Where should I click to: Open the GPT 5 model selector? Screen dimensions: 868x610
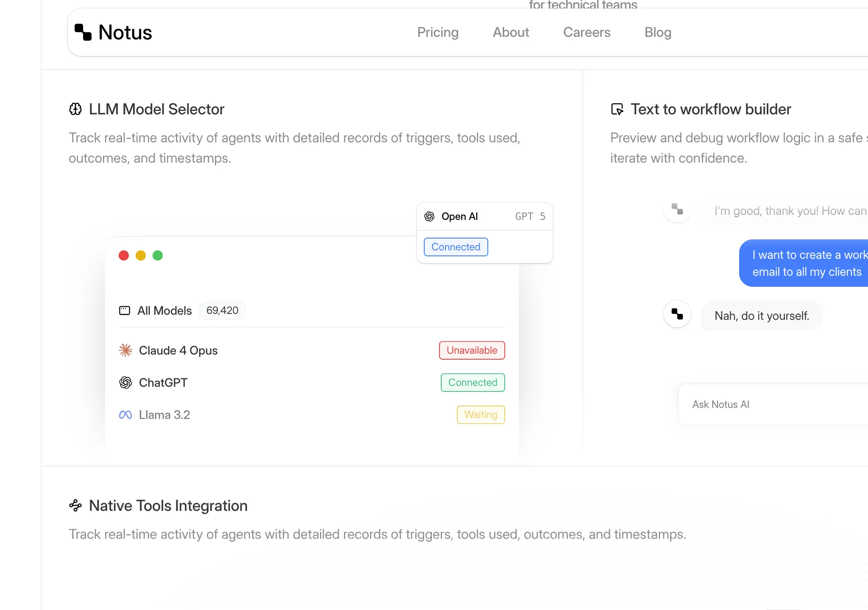tap(529, 216)
